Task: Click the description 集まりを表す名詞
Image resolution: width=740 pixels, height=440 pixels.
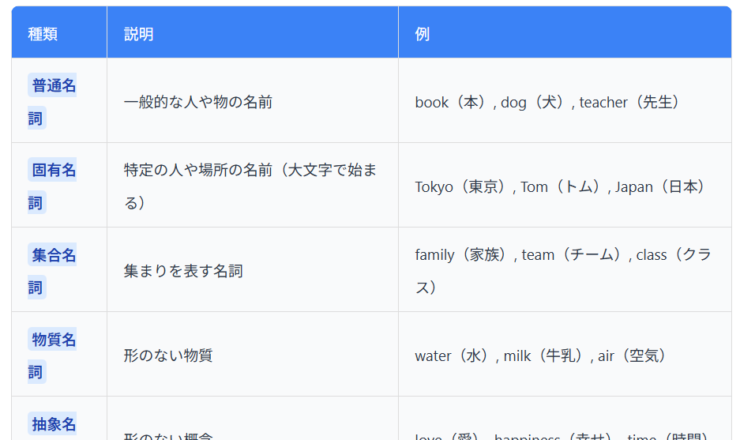Action: click(183, 271)
